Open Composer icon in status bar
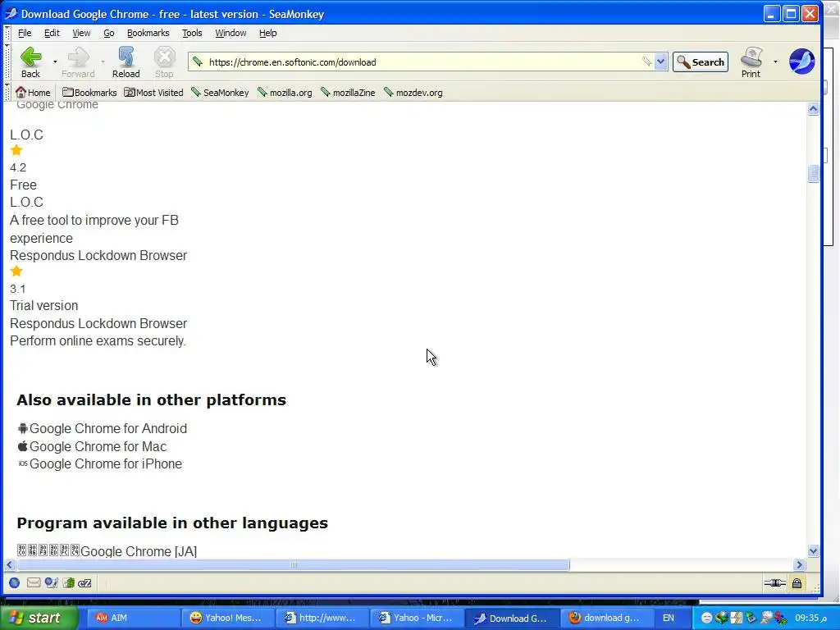The image size is (840, 630). point(51,583)
